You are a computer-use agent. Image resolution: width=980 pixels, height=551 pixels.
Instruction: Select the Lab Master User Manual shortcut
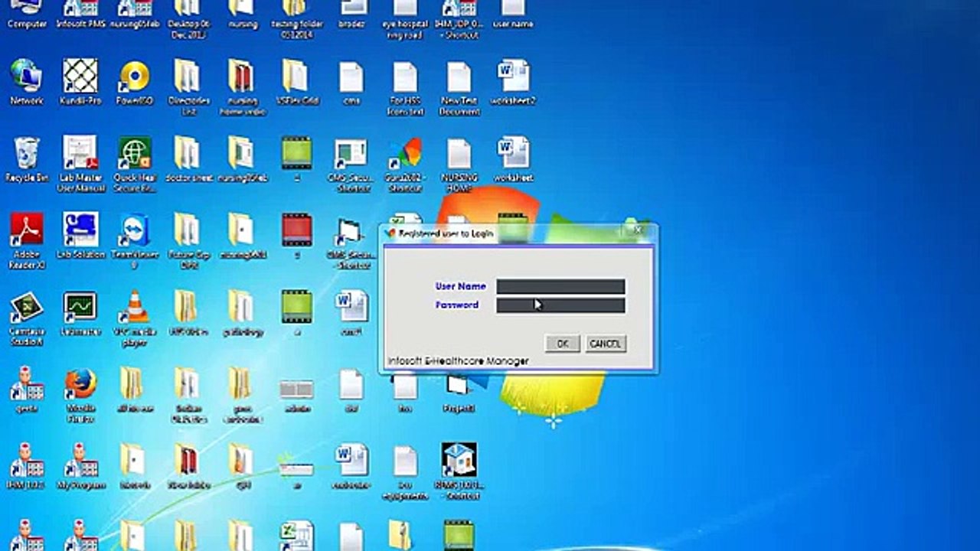tap(80, 164)
